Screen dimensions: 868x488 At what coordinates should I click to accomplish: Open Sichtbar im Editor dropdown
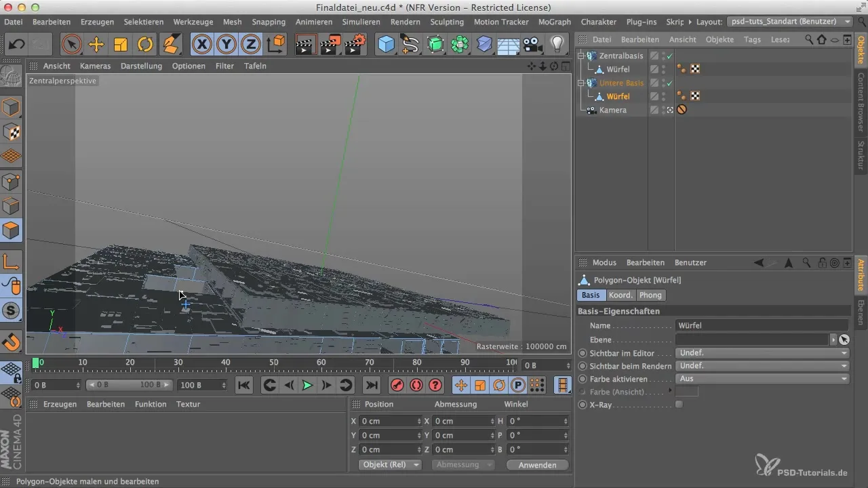762,353
